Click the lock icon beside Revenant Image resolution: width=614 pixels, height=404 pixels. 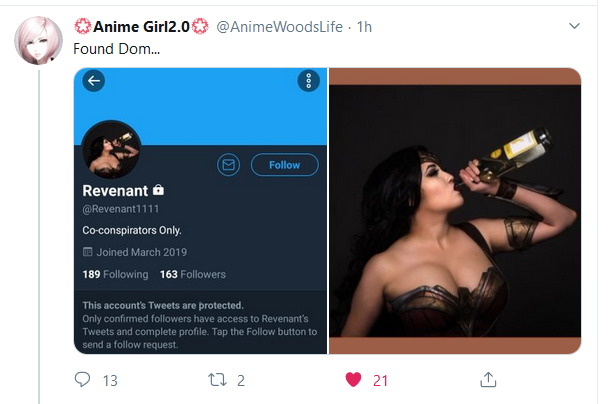click(158, 190)
